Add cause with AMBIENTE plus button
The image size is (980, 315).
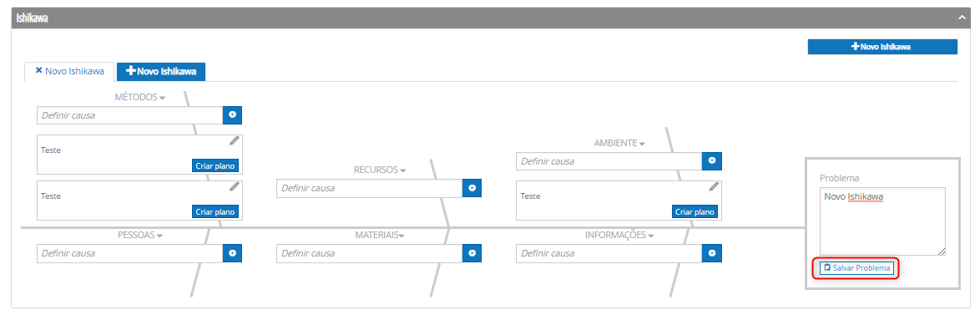pos(712,161)
